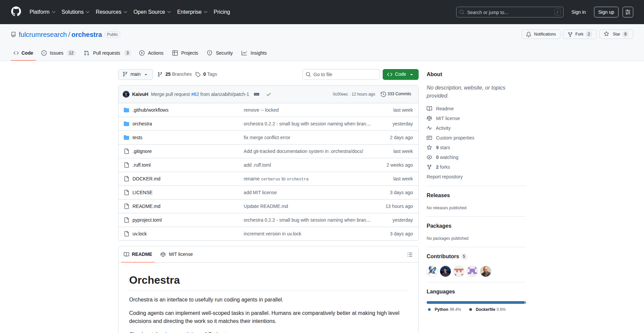Click the orchestra folder icon
Image resolution: width=644 pixels, height=333 pixels.
[126, 124]
